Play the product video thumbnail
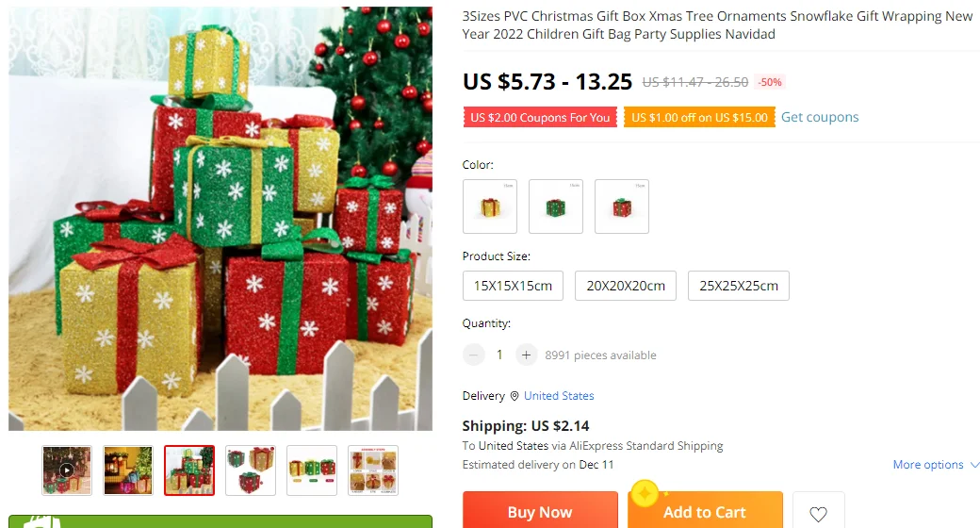980x528 pixels. [67, 470]
